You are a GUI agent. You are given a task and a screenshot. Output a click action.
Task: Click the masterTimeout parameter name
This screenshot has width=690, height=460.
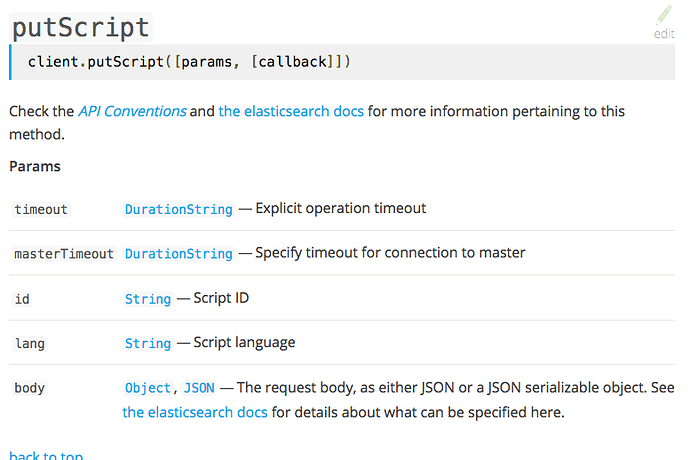click(x=64, y=254)
